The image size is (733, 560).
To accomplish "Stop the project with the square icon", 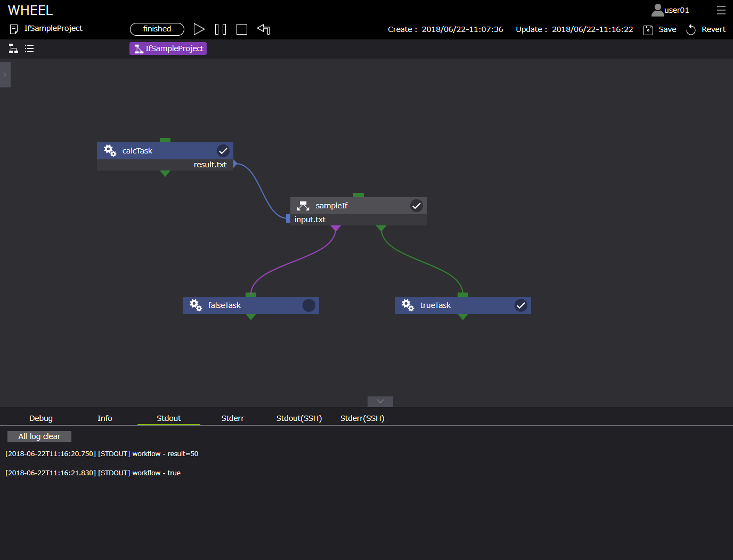I will click(x=242, y=29).
